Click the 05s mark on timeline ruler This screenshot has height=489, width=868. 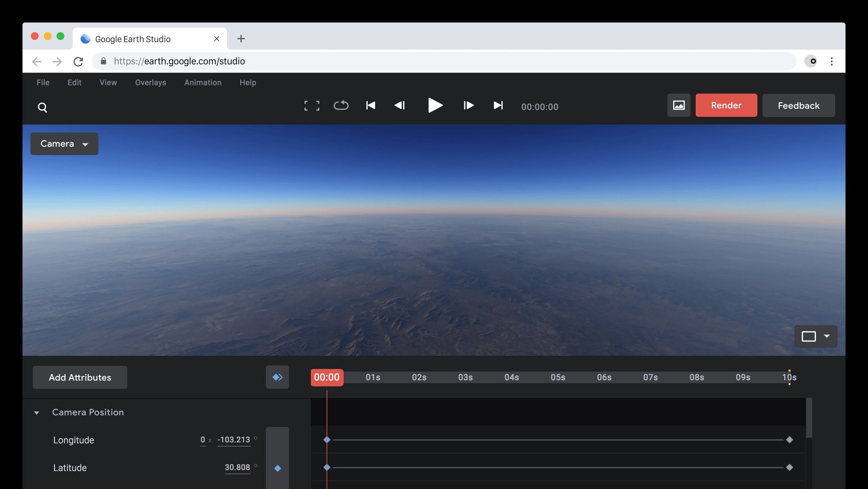[558, 377]
